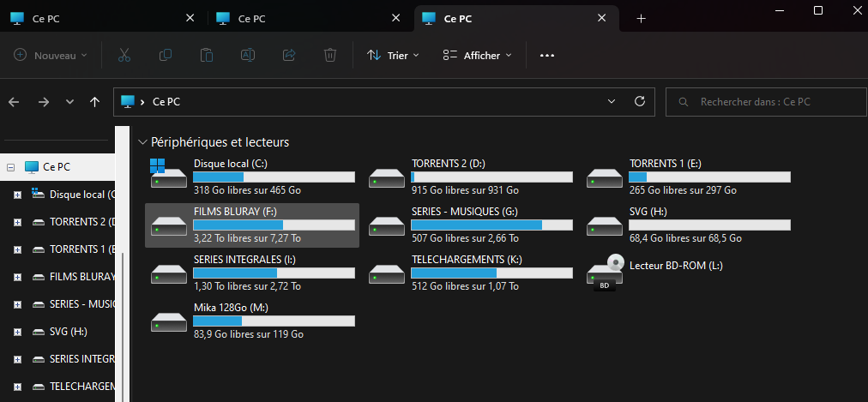The width and height of the screenshot is (868, 402).
Task: Click the Share icon in toolbar
Action: coord(289,56)
